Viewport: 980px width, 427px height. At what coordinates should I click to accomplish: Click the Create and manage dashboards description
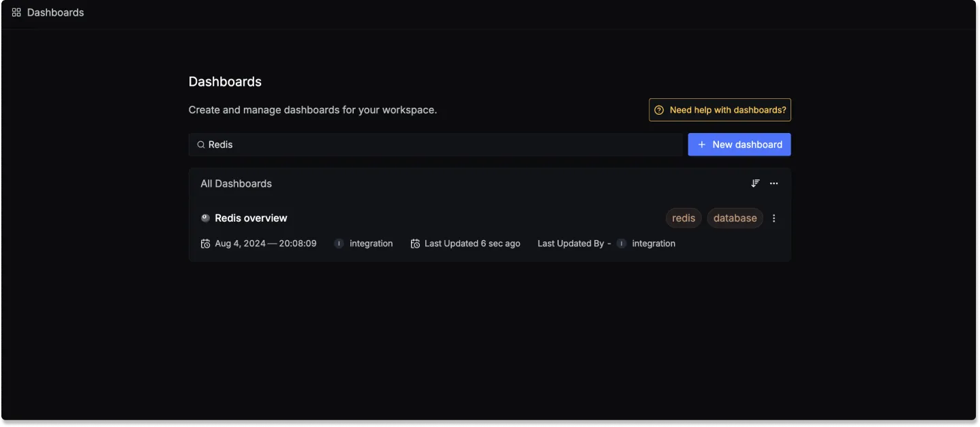[x=313, y=110]
